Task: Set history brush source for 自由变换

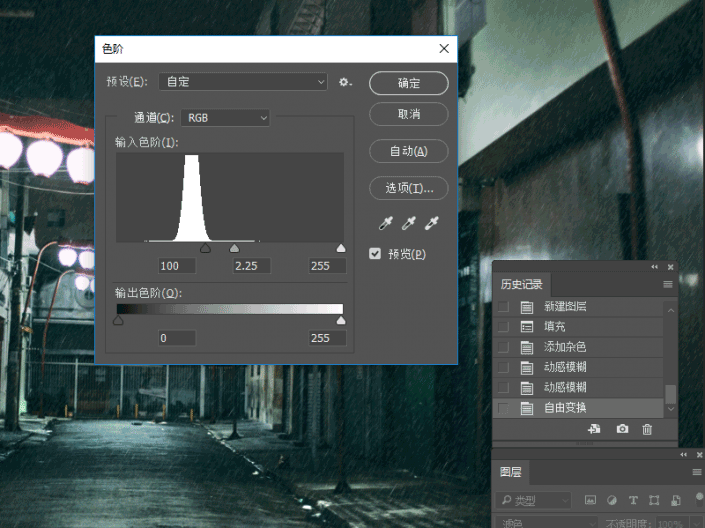Action: coord(504,408)
